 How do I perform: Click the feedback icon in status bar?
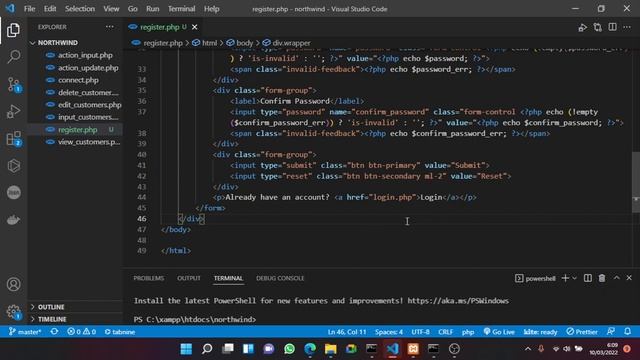(x=611, y=331)
